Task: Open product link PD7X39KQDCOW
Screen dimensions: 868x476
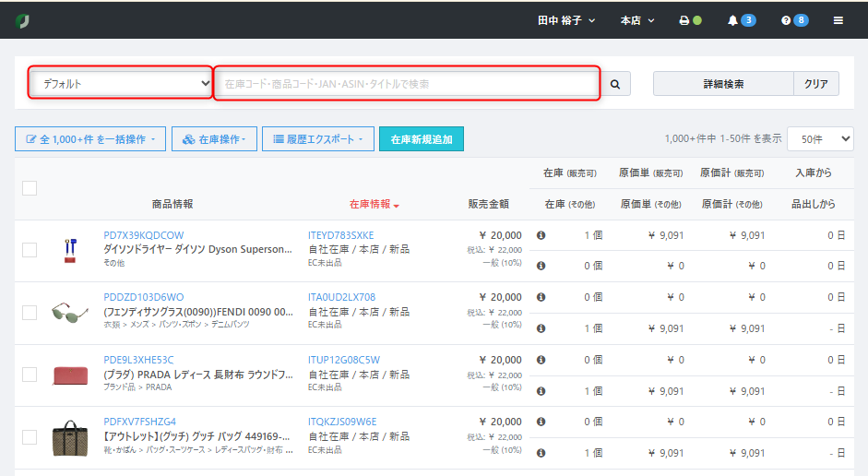Action: 143,235
